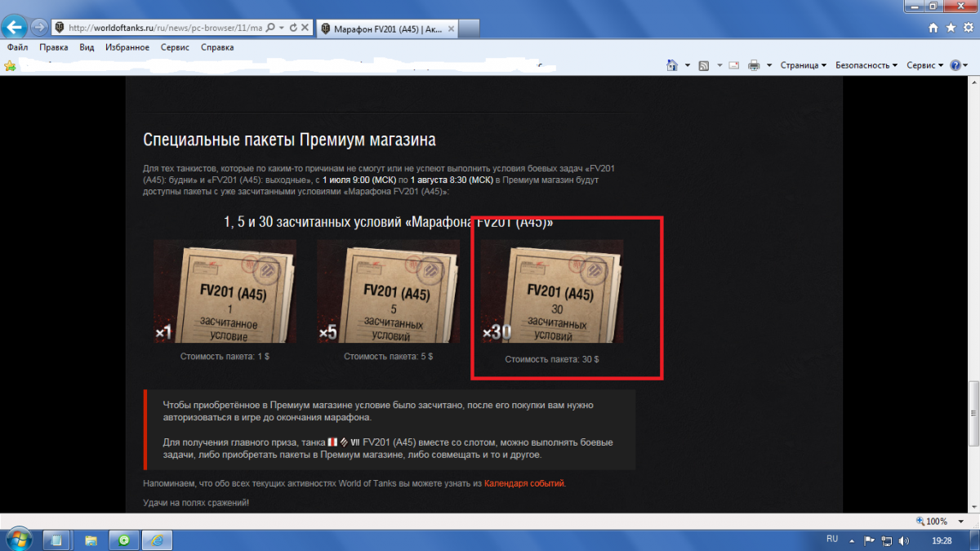Click Стоимость пакета: 5 $ text

tap(388, 356)
